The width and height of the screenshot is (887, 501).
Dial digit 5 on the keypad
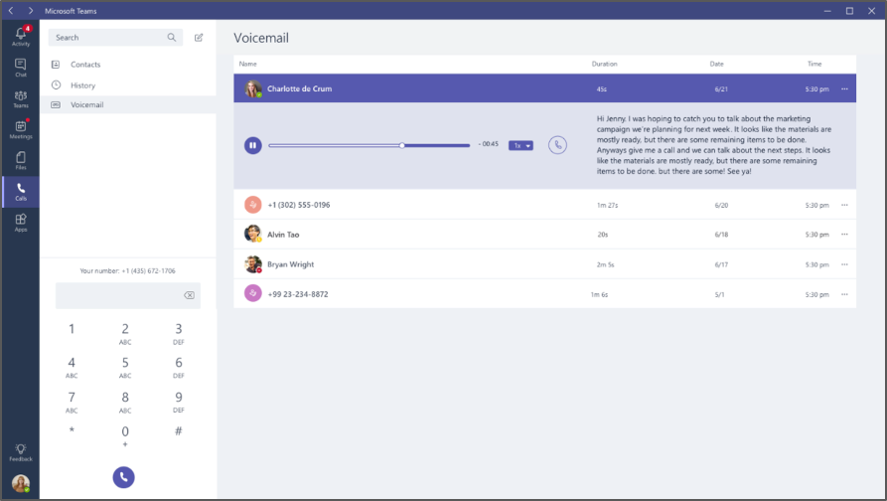click(125, 366)
